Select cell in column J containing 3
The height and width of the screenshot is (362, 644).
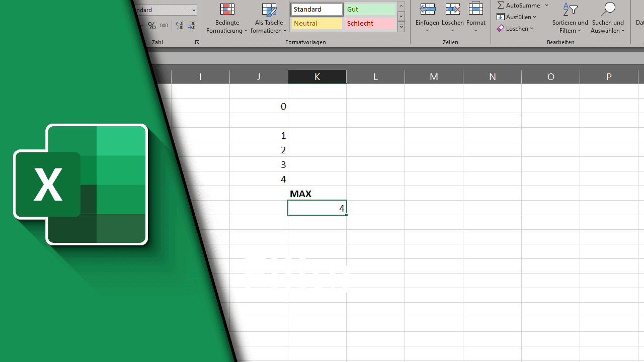click(259, 164)
